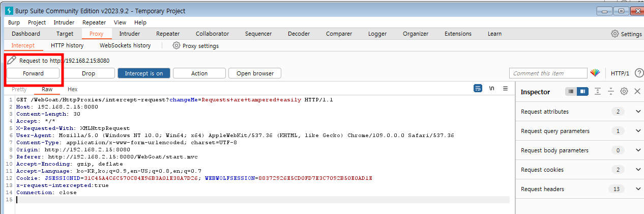644x214 pixels.
Task: Click the Connection: close line
Action: click(46, 193)
